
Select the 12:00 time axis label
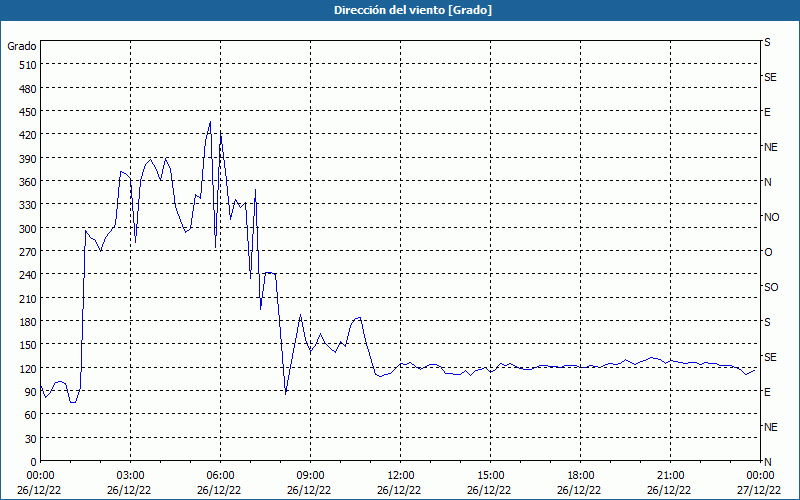click(x=401, y=476)
